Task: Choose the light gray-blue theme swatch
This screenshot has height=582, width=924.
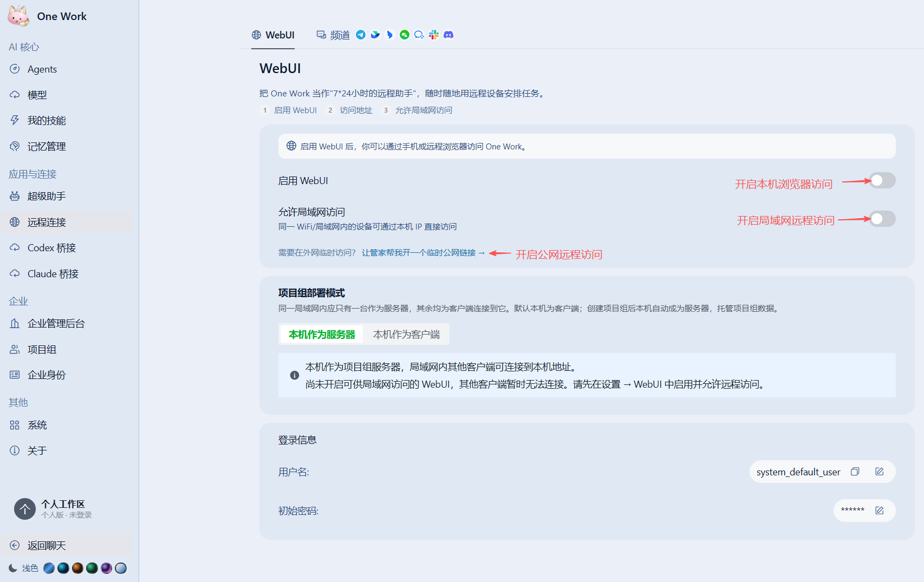Action: click(121, 568)
